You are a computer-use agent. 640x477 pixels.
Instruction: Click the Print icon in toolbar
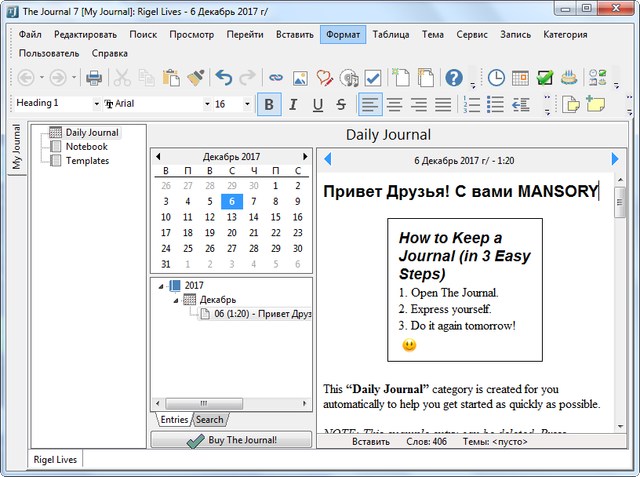pos(94,78)
